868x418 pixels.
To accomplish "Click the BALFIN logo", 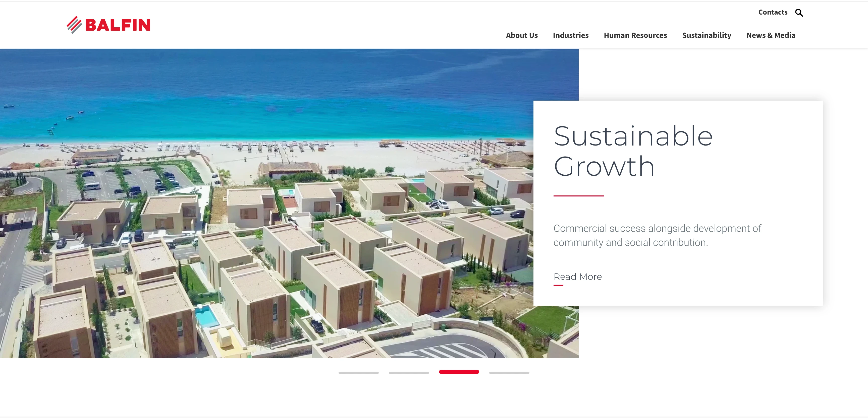I will [x=108, y=25].
